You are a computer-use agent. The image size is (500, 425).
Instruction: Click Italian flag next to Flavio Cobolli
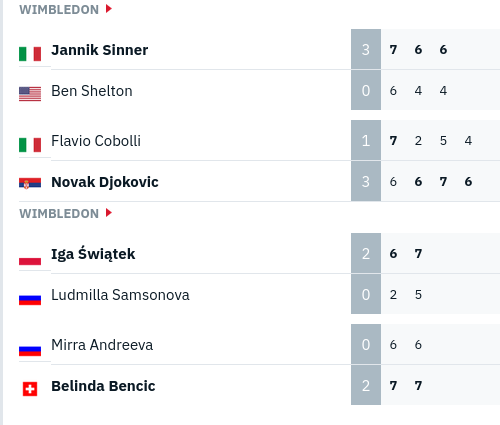pos(30,145)
